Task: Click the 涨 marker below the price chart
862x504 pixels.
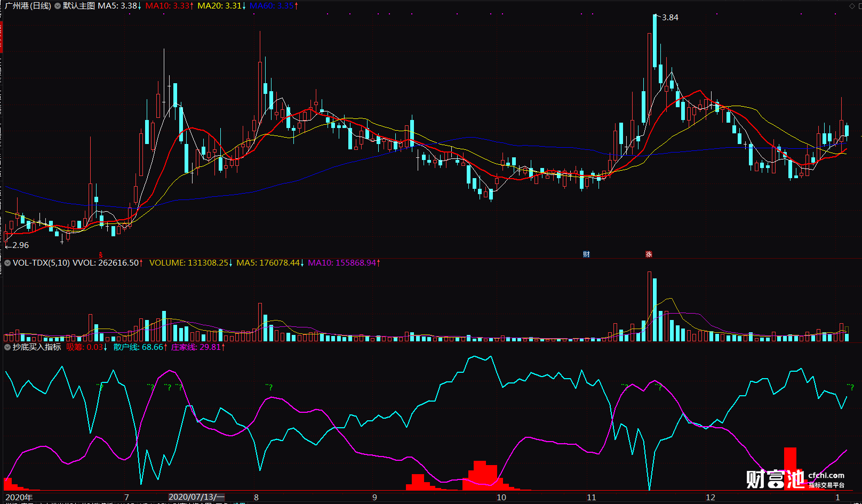Action: (649, 254)
